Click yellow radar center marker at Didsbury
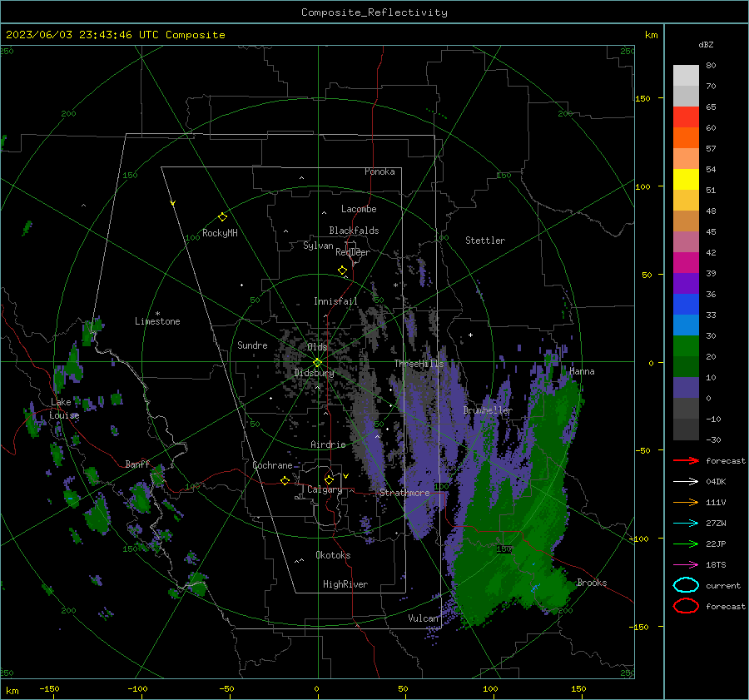This screenshot has width=749, height=700. (x=317, y=363)
